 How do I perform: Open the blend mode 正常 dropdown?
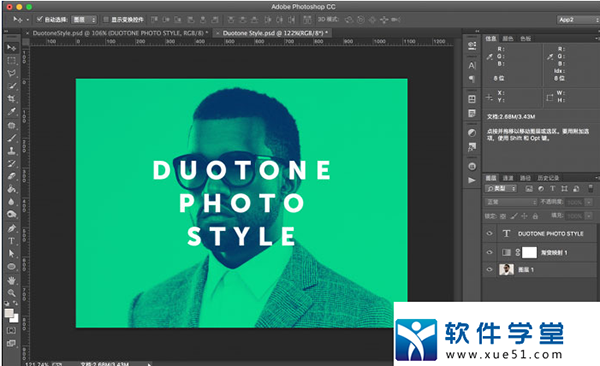511,202
